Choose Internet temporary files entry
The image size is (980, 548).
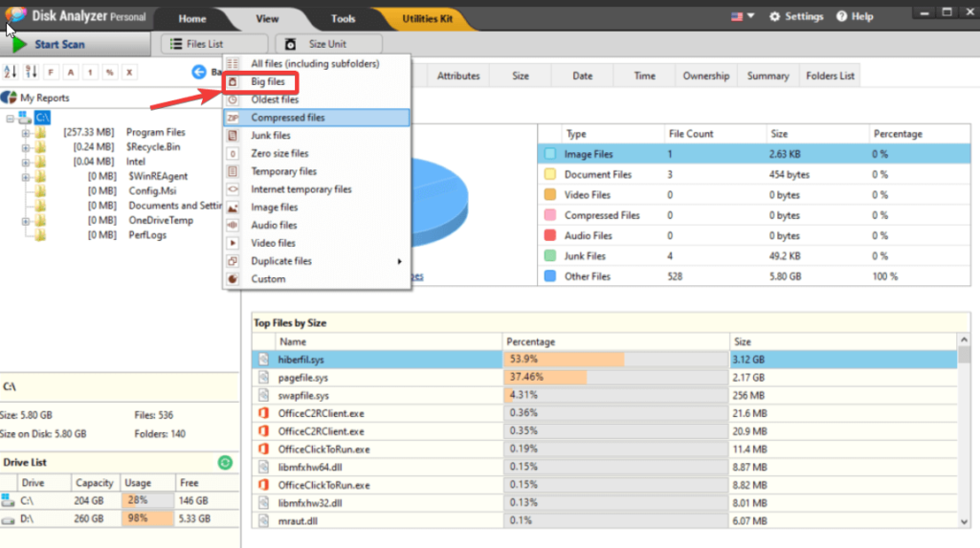[x=316, y=189]
